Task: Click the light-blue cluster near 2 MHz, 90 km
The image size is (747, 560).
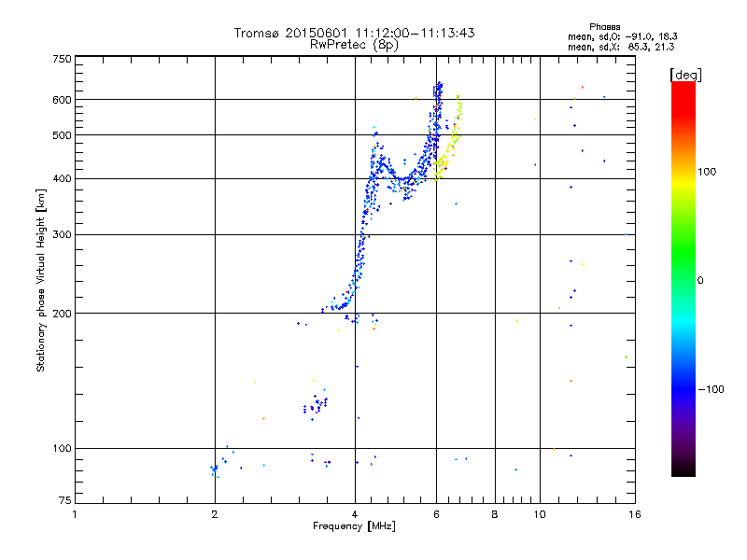Action: tap(215, 469)
